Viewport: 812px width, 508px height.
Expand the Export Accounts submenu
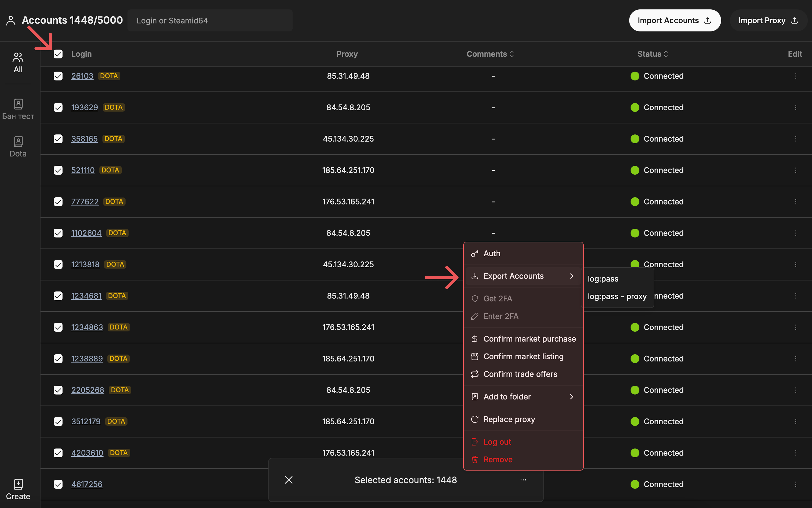coord(523,276)
